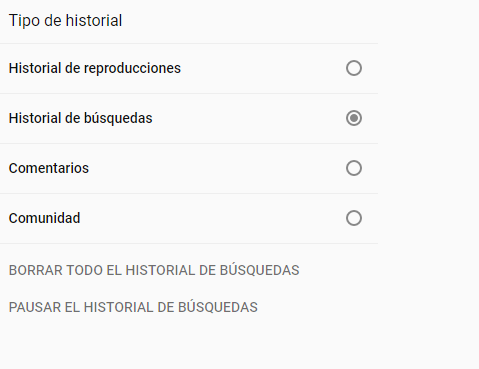The width and height of the screenshot is (479, 369).
Task: Open the Historial de reproducciones row
Action: pos(189,68)
